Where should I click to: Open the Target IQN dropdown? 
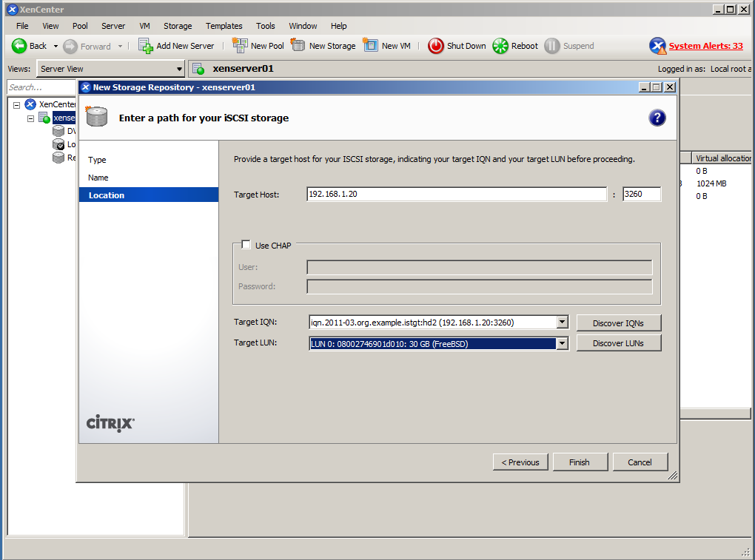(562, 323)
